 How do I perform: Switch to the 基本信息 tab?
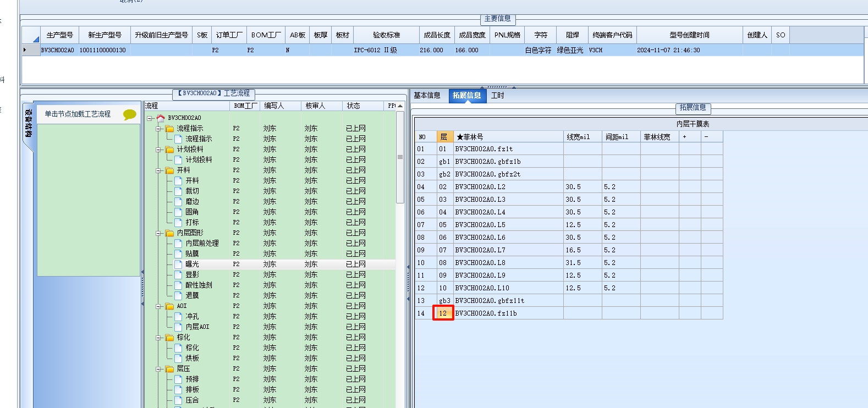[427, 95]
